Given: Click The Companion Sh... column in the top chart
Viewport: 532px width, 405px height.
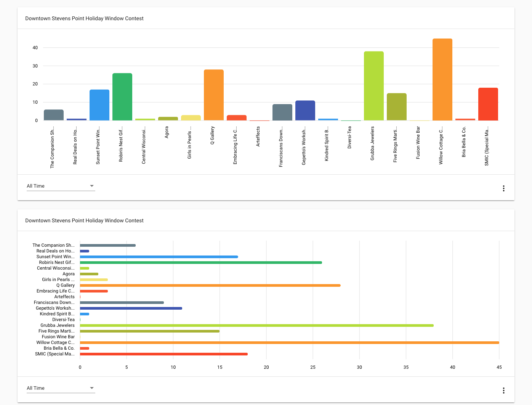Looking at the screenshot, I should [54, 115].
